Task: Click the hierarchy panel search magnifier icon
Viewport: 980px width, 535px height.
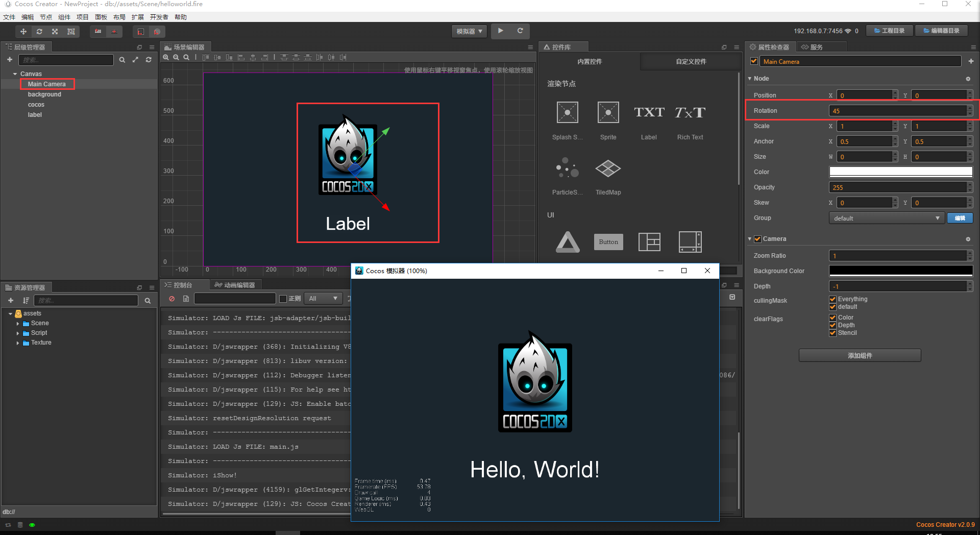Action: point(122,60)
